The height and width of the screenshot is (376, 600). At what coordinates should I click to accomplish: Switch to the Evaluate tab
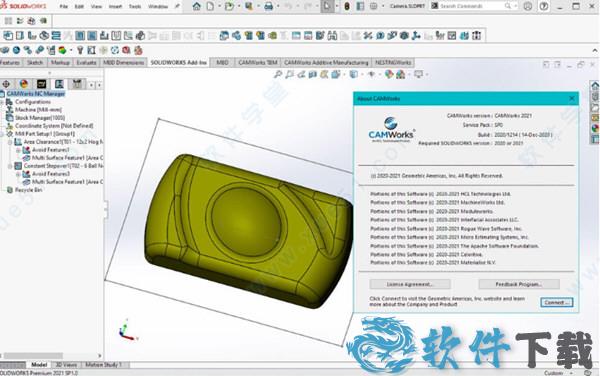pyautogui.click(x=86, y=62)
